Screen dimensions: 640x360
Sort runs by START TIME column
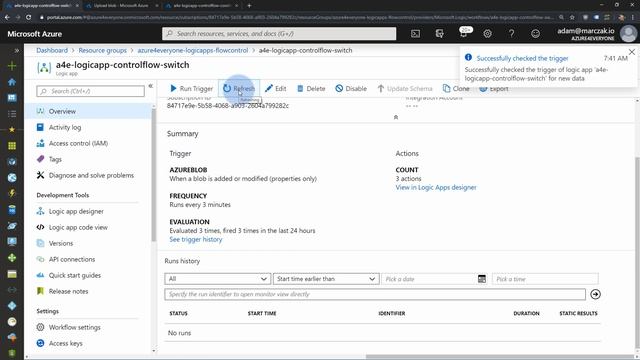click(x=262, y=313)
